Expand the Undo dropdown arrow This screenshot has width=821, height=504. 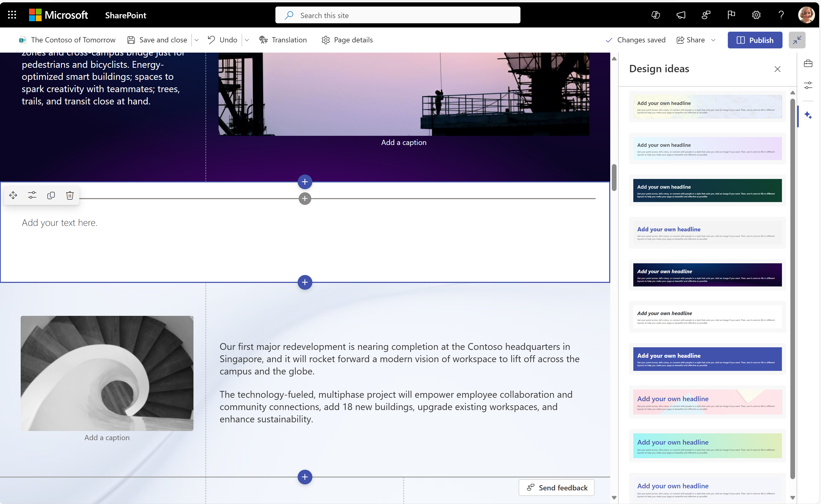click(x=247, y=40)
